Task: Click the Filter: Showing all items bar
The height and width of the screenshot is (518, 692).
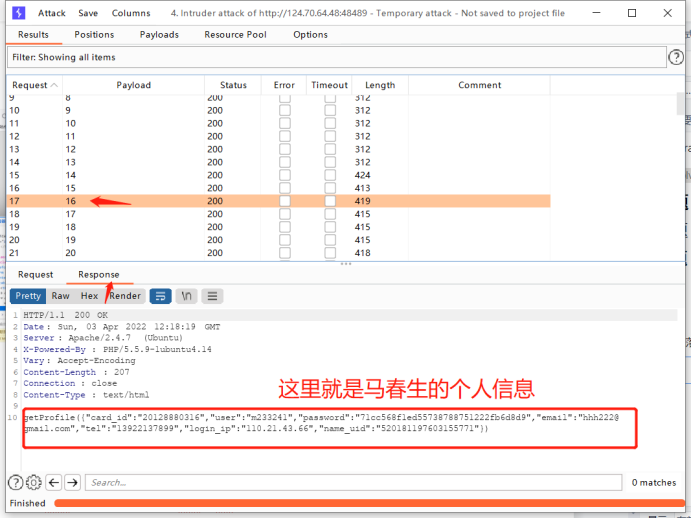Action: (336, 57)
